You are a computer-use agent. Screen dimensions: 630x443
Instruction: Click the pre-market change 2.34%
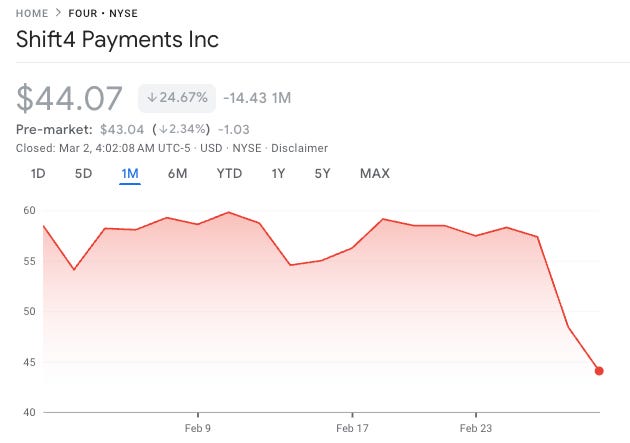click(182, 129)
